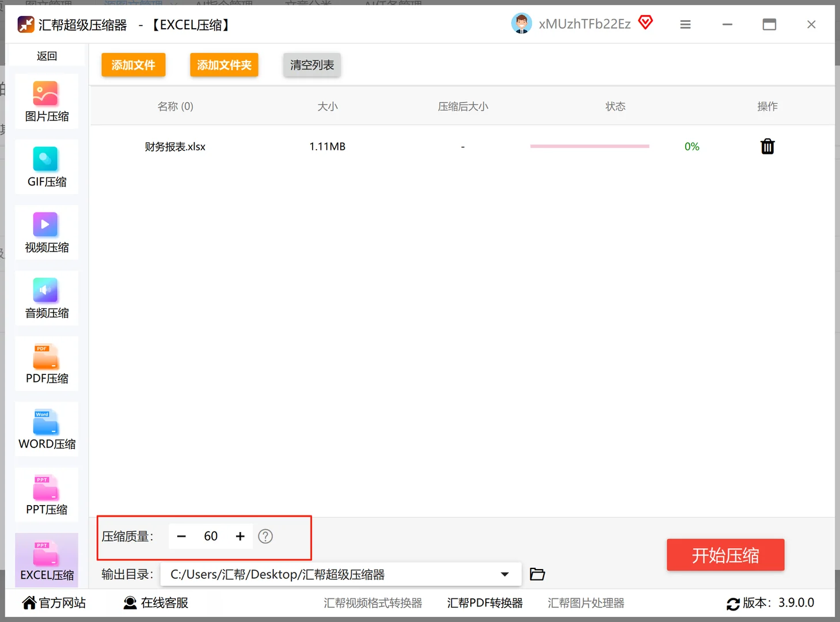Browse output folder with the folder icon

[537, 574]
